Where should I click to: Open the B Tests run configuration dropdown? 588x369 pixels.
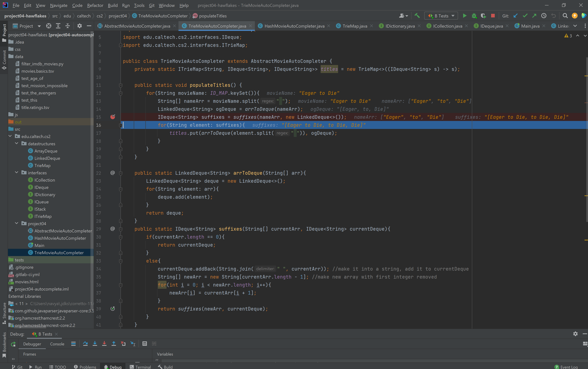coord(441,16)
